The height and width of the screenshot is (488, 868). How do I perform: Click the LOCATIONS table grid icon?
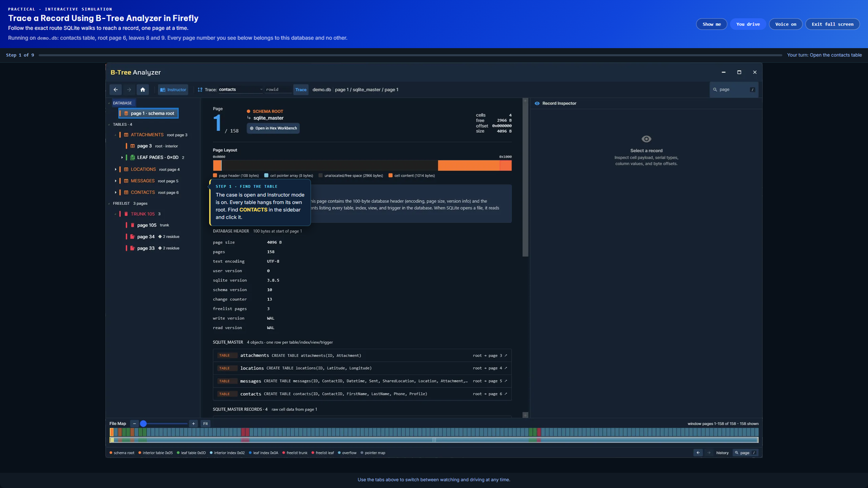pos(126,169)
